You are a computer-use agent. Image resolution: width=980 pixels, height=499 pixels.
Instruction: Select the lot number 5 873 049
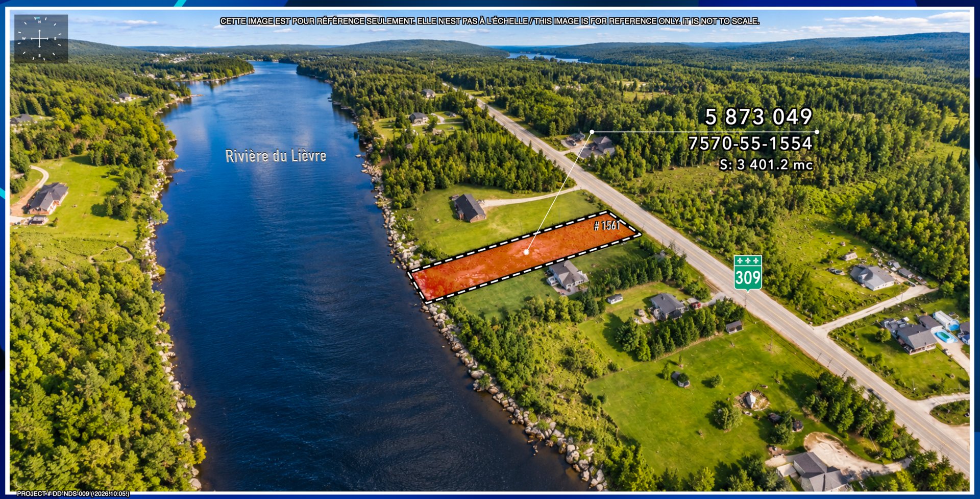pos(758,117)
